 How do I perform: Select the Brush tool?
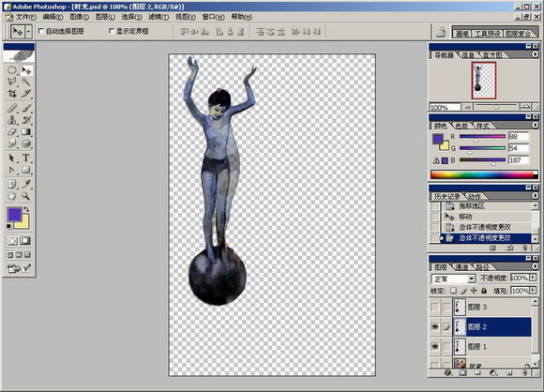[26, 108]
